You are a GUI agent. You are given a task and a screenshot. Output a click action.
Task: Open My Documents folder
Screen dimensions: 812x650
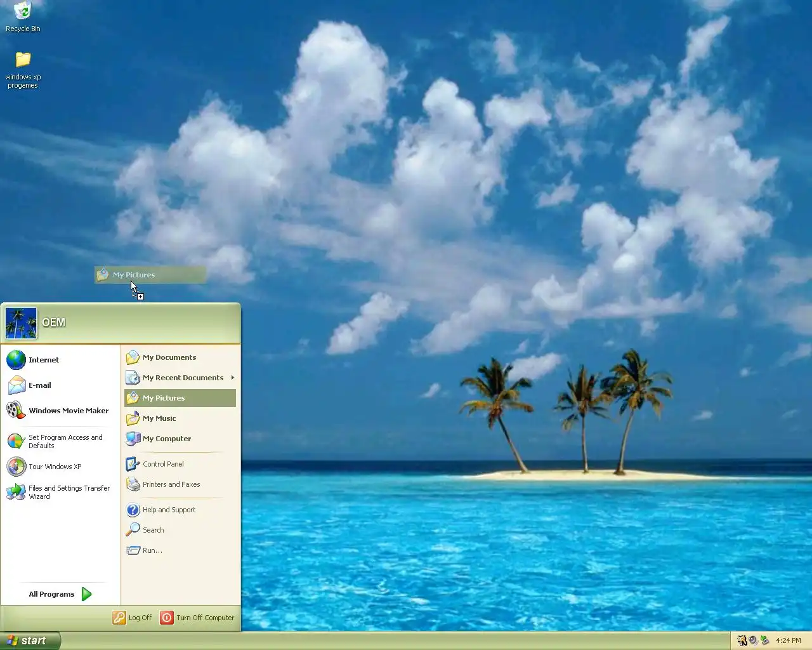[180, 357]
